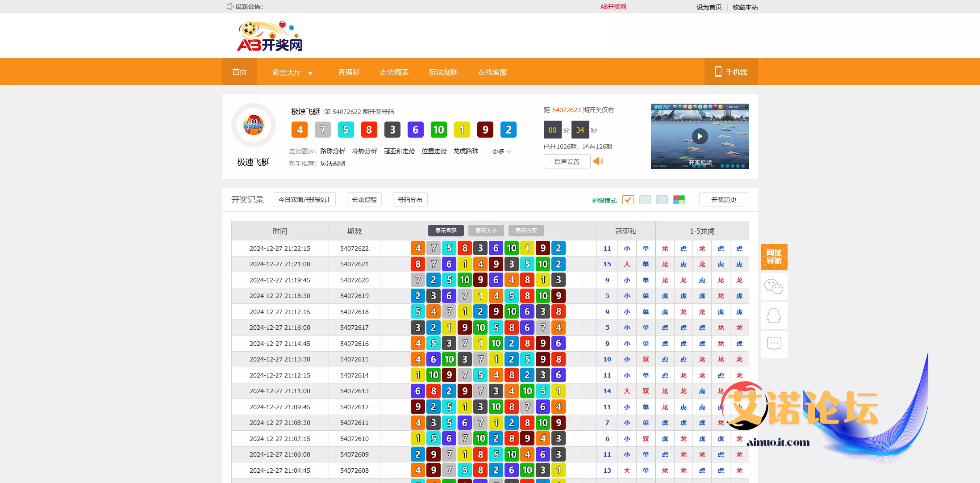980x483 pixels.
Task: Select the light green eye-care swatch
Action: [645, 200]
